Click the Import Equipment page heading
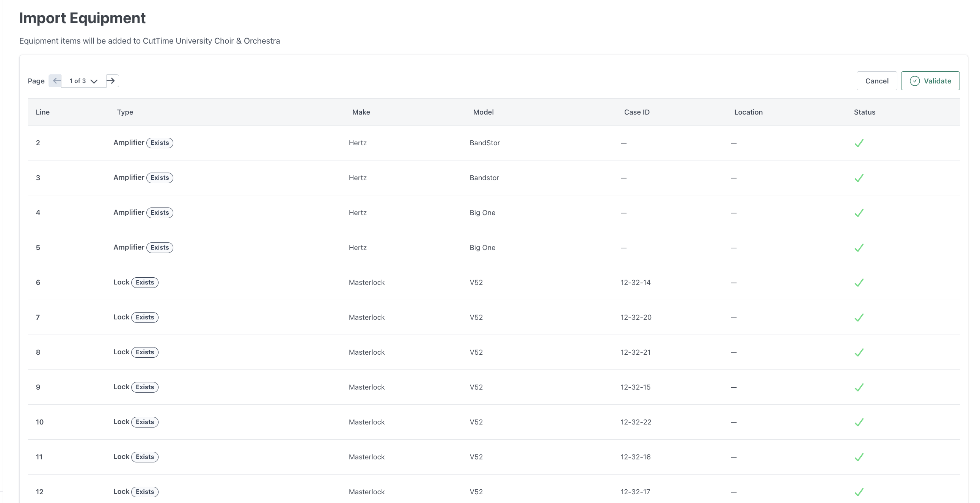This screenshot has width=980, height=503. 82,18
